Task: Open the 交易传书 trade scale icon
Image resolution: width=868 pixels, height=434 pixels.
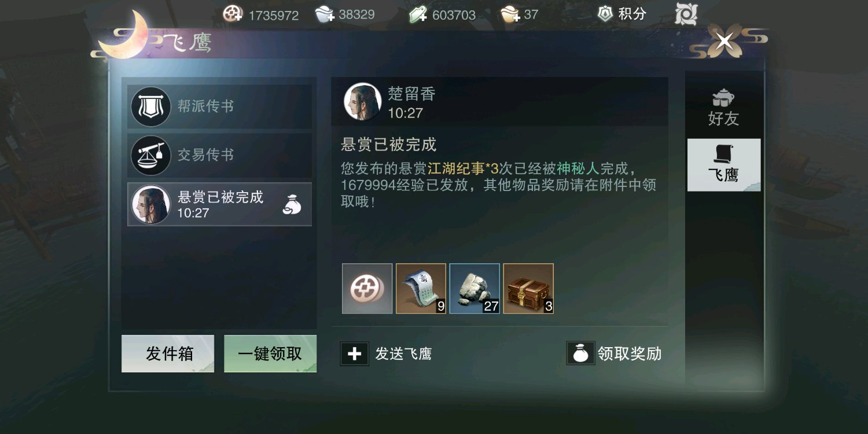Action: tap(150, 155)
